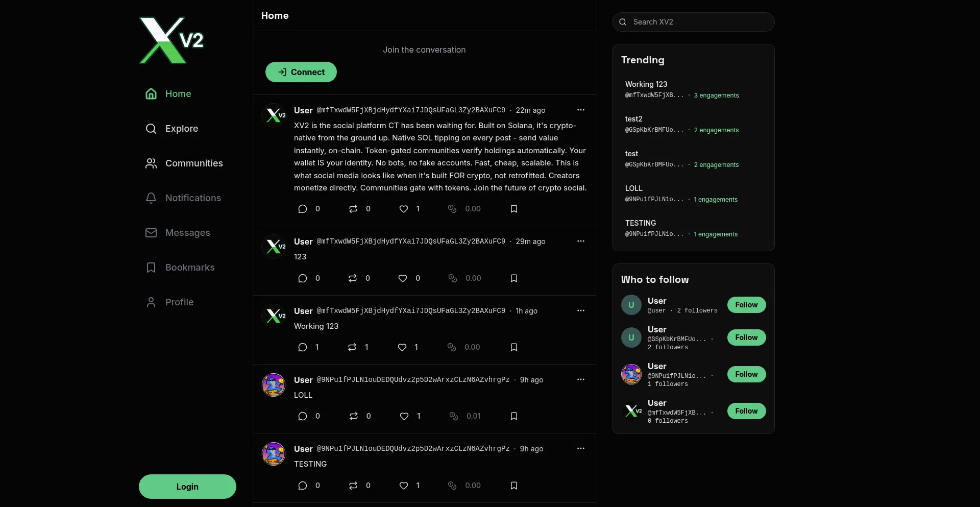Open Notifications bell icon

pos(151,198)
